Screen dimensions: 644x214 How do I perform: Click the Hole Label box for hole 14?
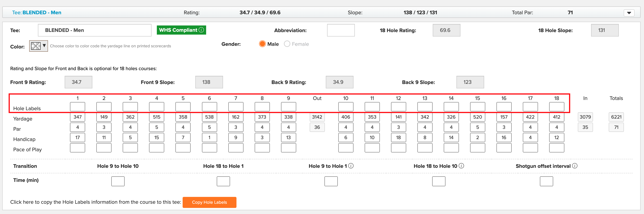click(451, 107)
